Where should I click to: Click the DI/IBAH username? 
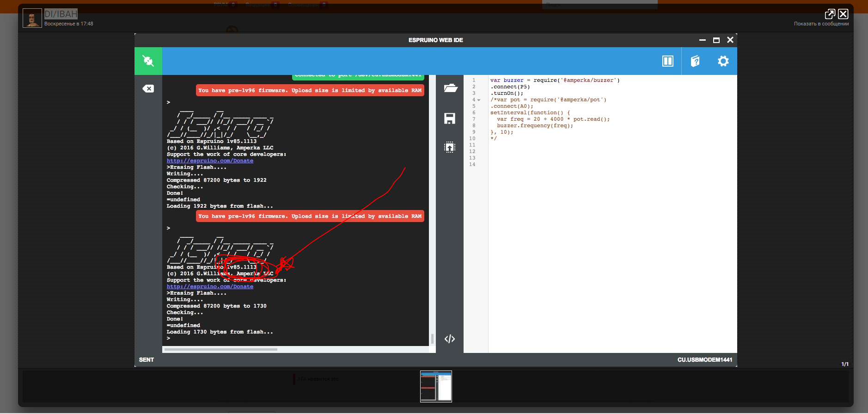61,14
